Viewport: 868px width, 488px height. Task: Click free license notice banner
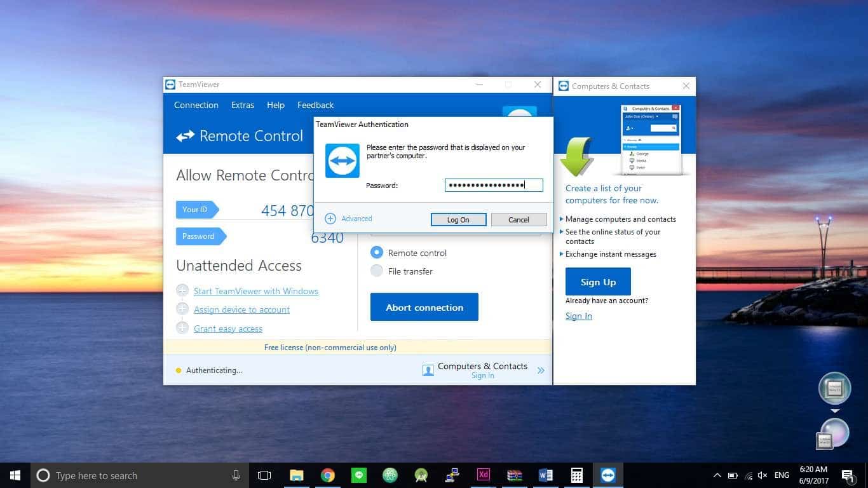click(x=358, y=348)
